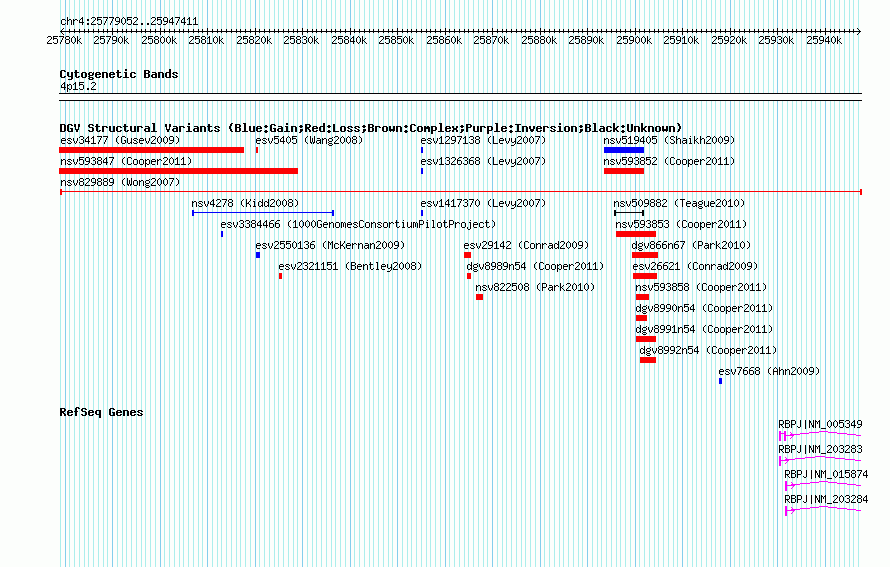Select esv1326368 (Levy2007) variant label
890x567 pixels.
[x=483, y=161]
